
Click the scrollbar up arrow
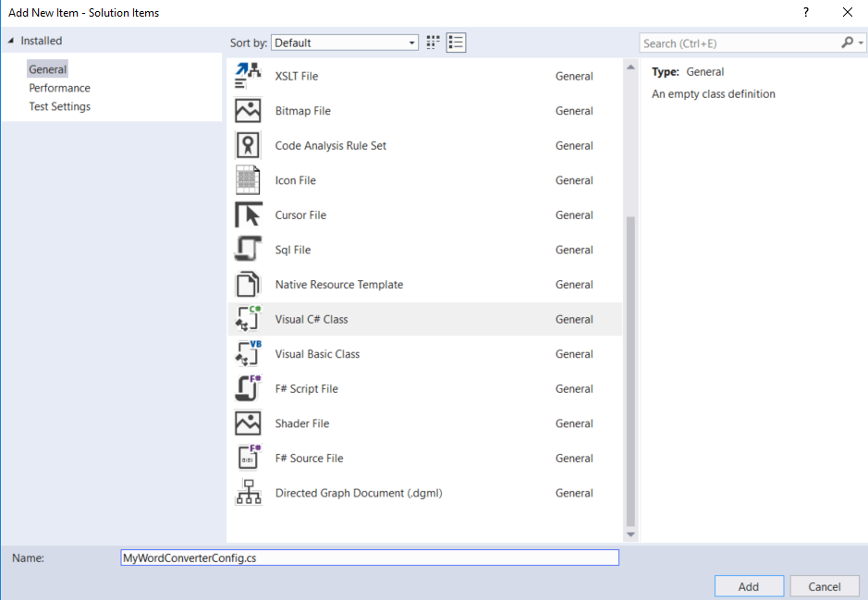coord(630,67)
